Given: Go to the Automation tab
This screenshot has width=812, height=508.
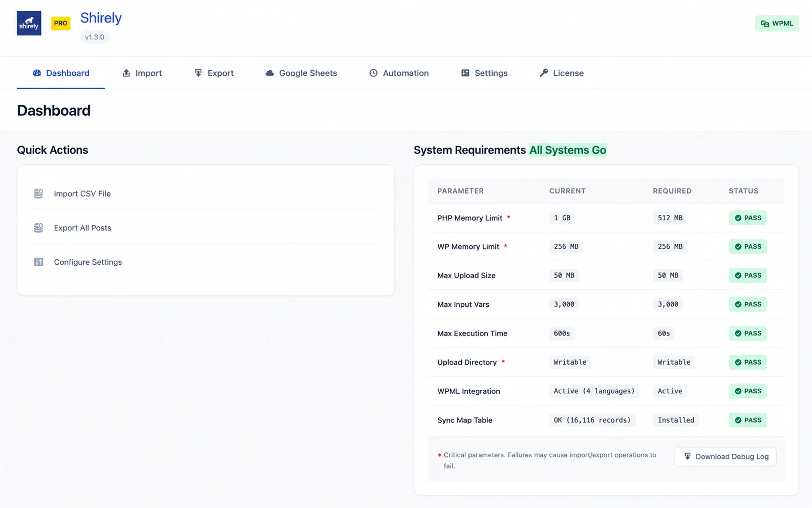Looking at the screenshot, I should pyautogui.click(x=399, y=73).
